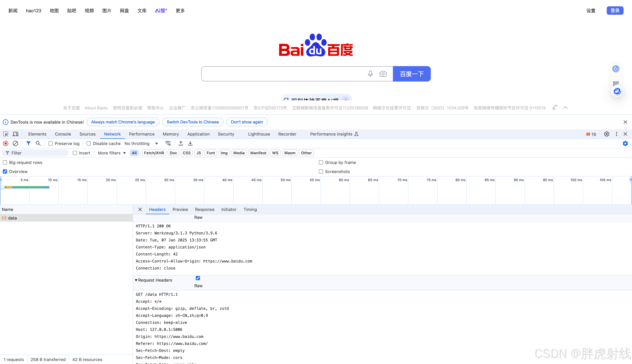The width and height of the screenshot is (632, 364).
Task: Select the Img filter chip
Action: (224, 153)
